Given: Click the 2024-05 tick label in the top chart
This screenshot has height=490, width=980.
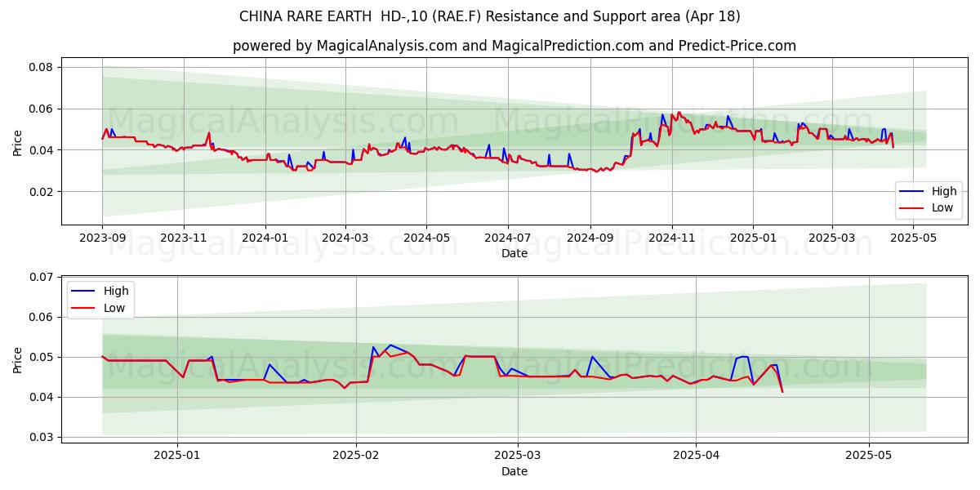Looking at the screenshot, I should click(427, 238).
